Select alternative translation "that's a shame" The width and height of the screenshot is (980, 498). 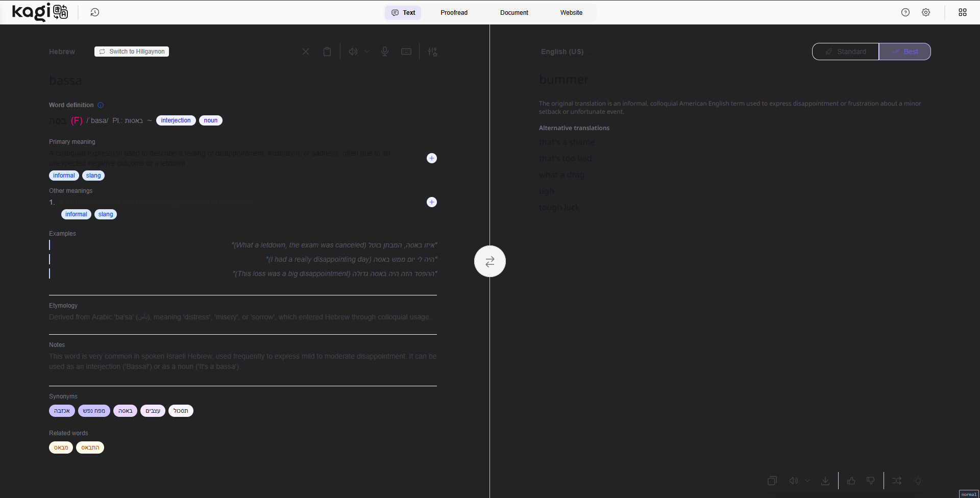567,142
